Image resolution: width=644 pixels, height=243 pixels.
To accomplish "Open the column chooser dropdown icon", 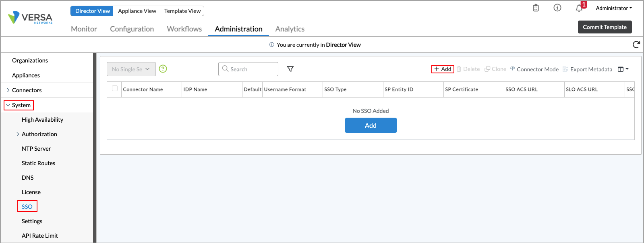I will pos(623,69).
